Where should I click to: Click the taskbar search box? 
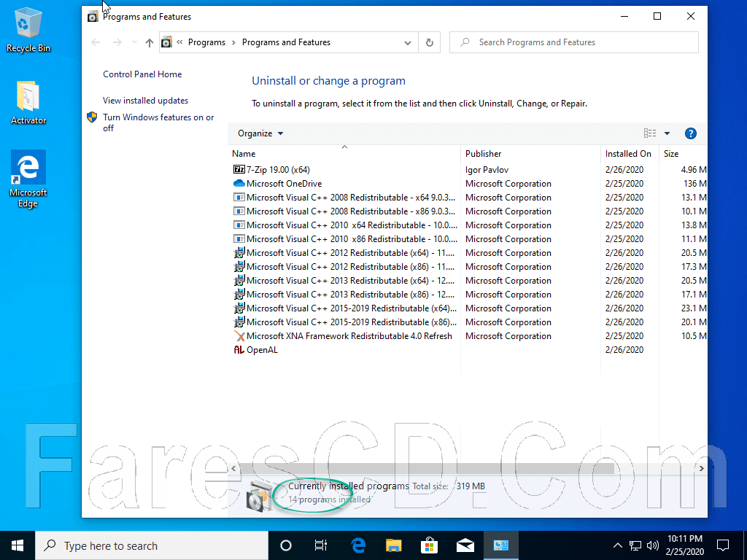click(152, 545)
